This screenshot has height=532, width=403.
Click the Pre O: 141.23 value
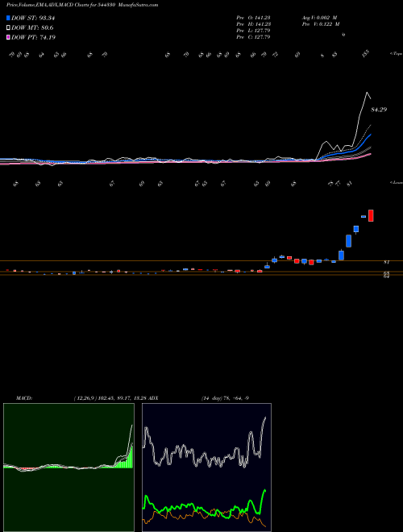[x=253, y=18]
